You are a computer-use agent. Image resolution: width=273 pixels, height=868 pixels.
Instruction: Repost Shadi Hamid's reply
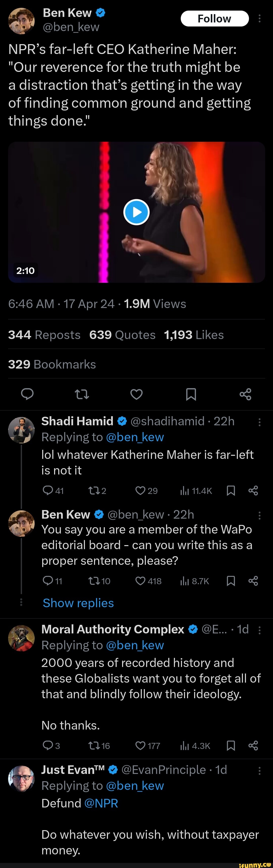[x=93, y=491]
